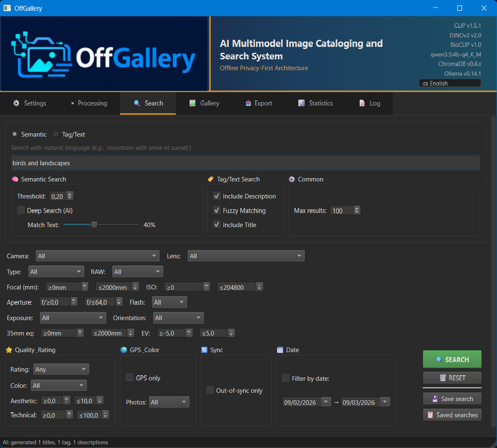Enable Deep Search (AI)
Image resolution: width=497 pixels, height=448 pixels.
21,210
